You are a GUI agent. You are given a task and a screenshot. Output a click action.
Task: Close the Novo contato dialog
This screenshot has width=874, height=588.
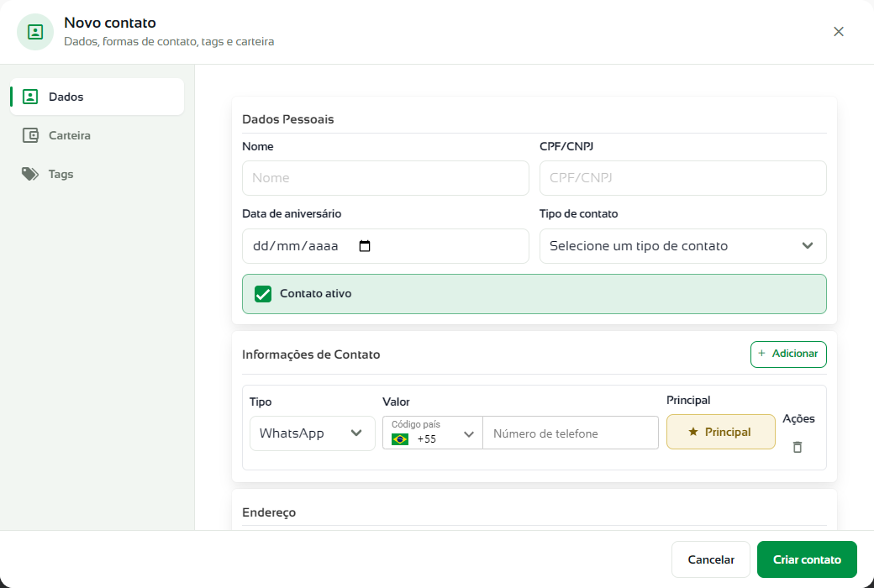(839, 32)
